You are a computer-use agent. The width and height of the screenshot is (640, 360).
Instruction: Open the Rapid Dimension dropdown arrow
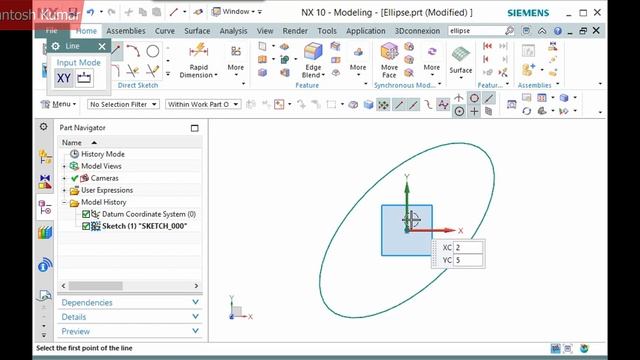(216, 75)
